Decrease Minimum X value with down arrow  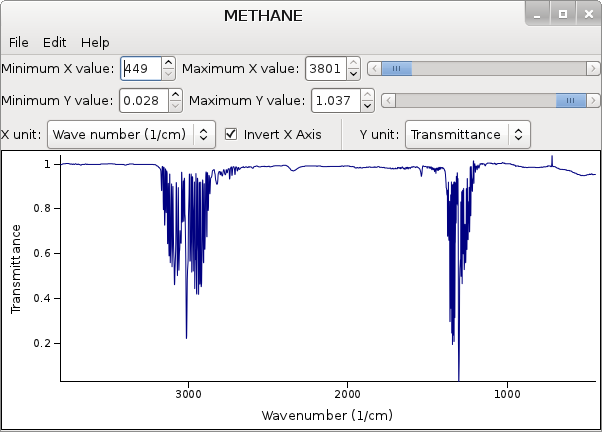pos(168,74)
